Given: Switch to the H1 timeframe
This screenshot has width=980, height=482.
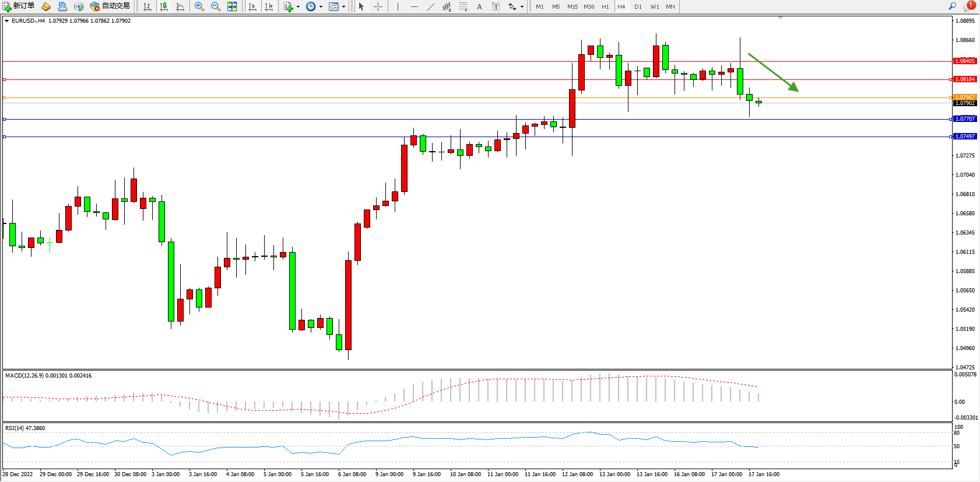Looking at the screenshot, I should click(605, 7).
